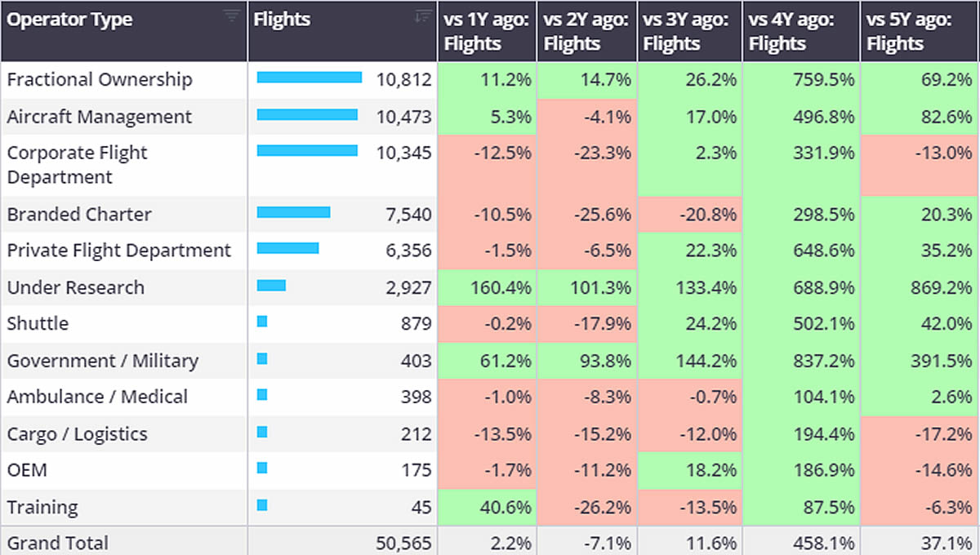Select the 'vs 2Y ago: Flights' column header
This screenshot has width=980, height=555.
[586, 31]
